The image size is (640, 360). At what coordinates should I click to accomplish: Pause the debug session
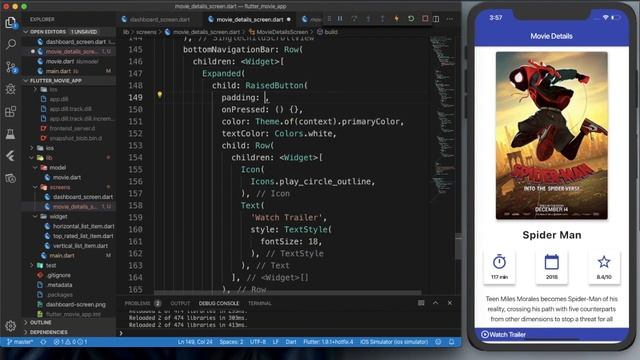340,19
